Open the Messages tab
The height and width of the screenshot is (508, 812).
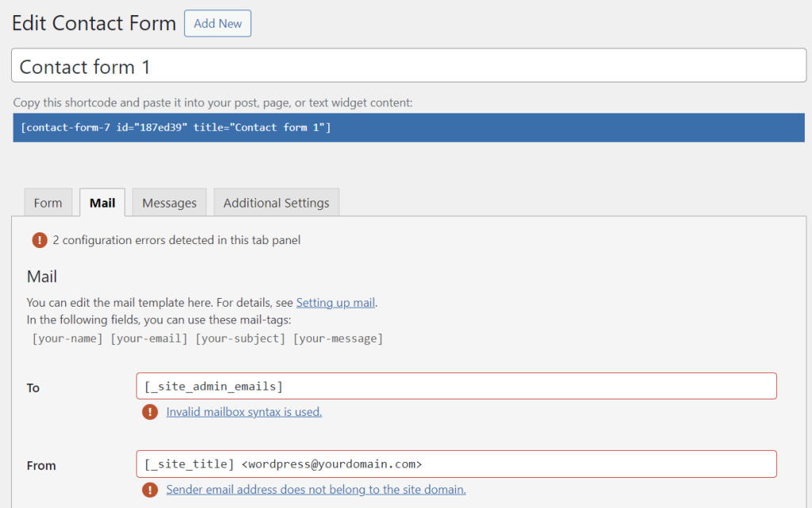(x=169, y=202)
